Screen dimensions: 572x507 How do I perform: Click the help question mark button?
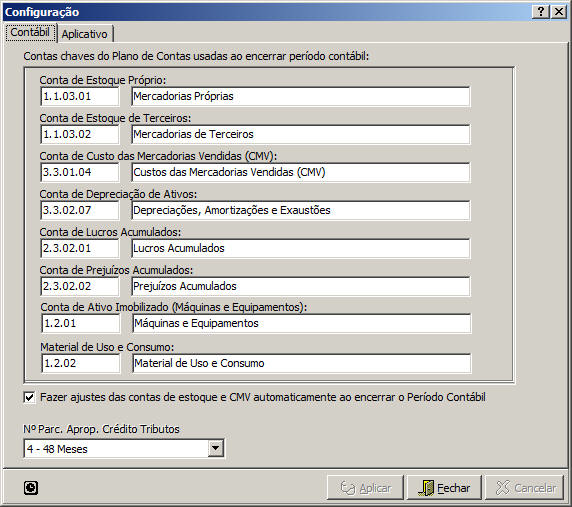pyautogui.click(x=541, y=12)
